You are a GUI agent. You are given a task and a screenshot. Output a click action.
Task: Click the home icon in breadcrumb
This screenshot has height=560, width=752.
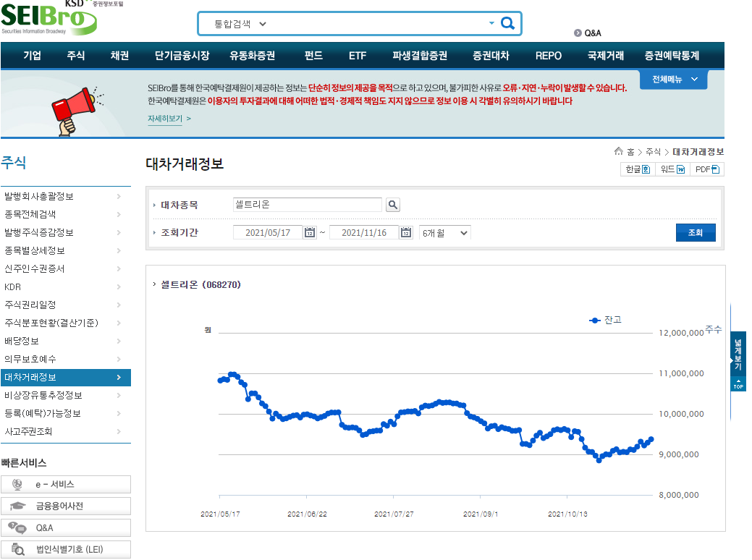619,151
